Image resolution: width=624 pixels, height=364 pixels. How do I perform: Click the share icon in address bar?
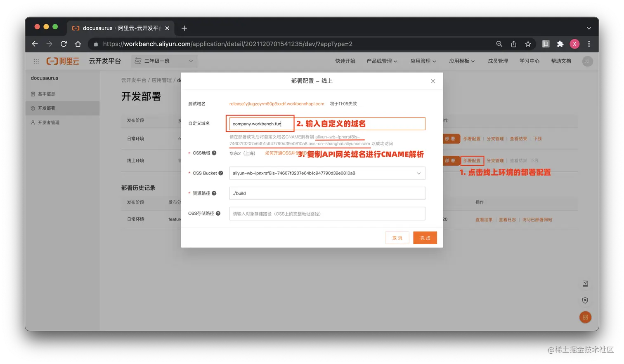pyautogui.click(x=514, y=44)
